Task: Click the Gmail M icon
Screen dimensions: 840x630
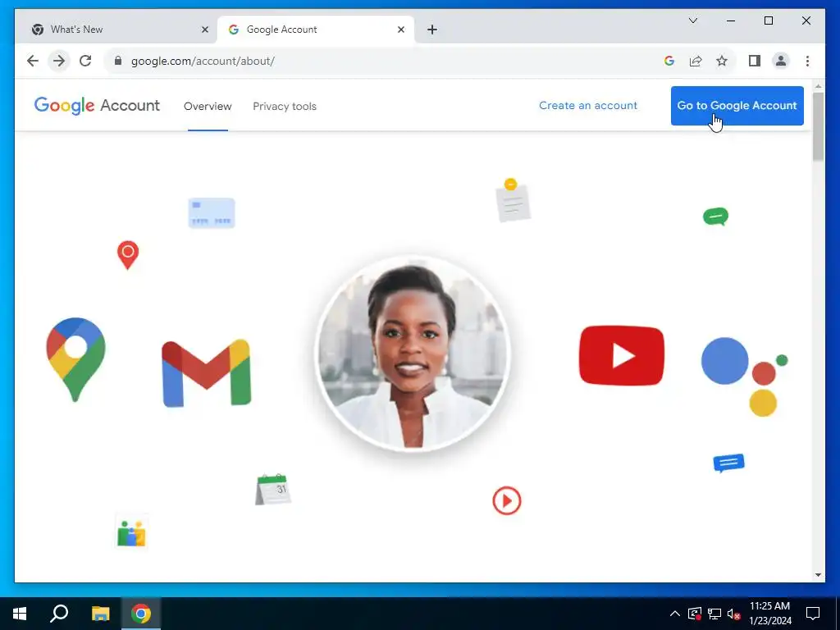Action: [206, 373]
